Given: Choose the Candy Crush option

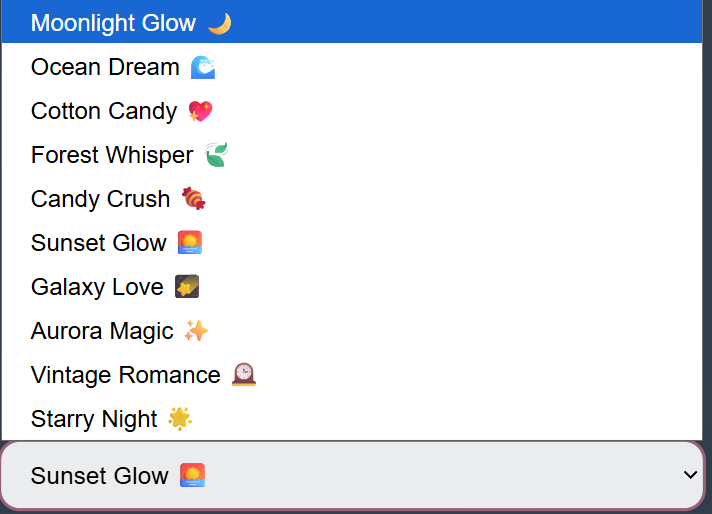Looking at the screenshot, I should coord(101,199).
